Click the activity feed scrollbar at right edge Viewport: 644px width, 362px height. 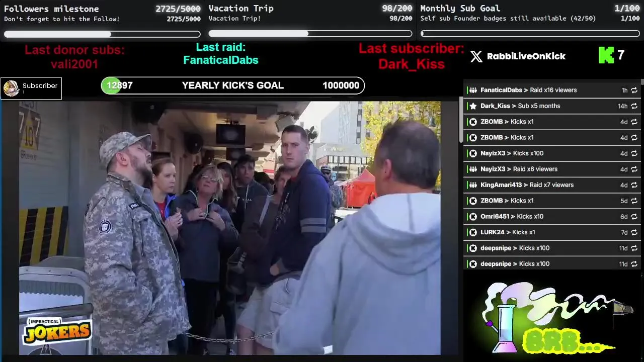click(642, 81)
